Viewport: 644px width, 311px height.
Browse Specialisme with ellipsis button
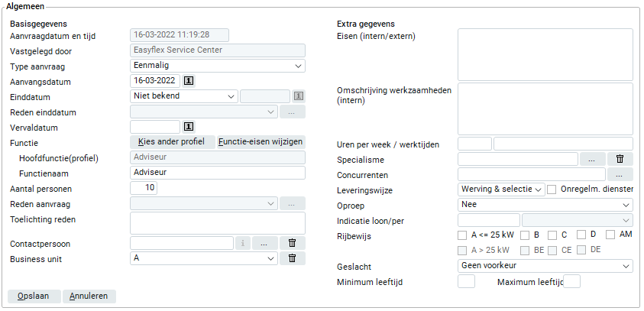pyautogui.click(x=592, y=159)
